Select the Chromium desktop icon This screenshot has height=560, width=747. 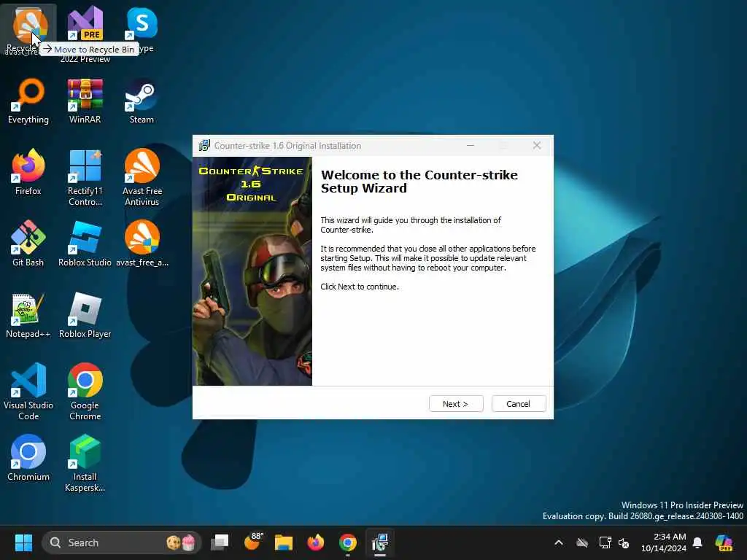(x=28, y=458)
